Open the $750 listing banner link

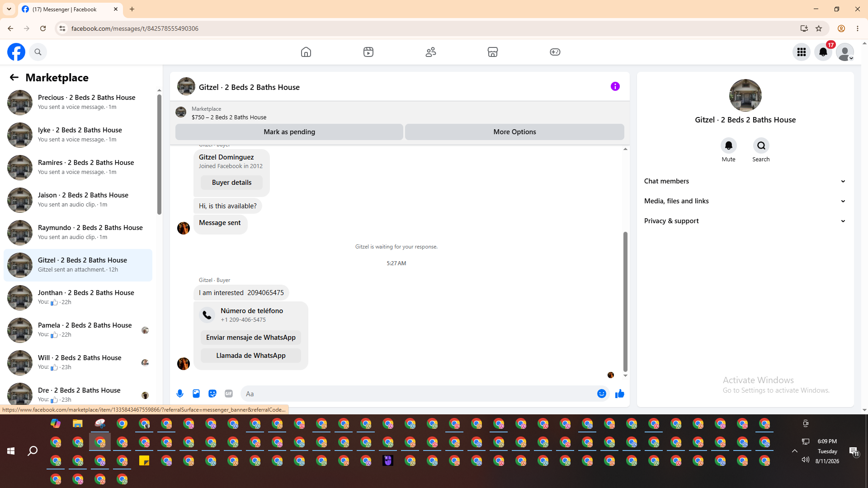click(x=229, y=117)
